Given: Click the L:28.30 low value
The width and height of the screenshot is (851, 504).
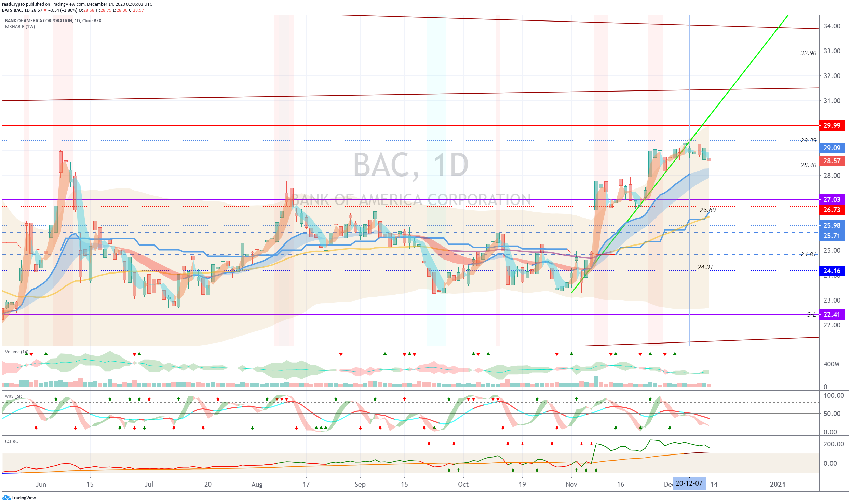Looking at the screenshot, I should 120,10.
